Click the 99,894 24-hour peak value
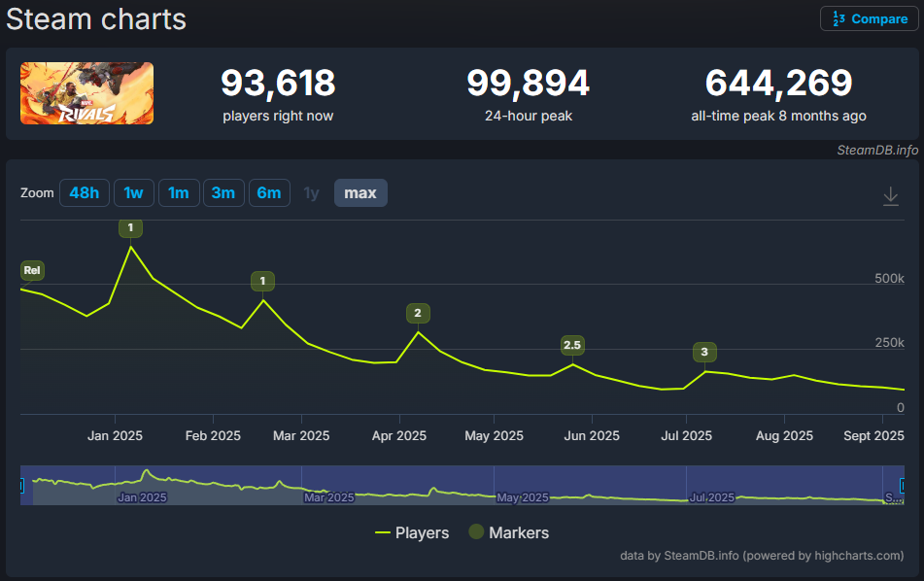Viewport: 924px width, 581px height. click(x=528, y=83)
